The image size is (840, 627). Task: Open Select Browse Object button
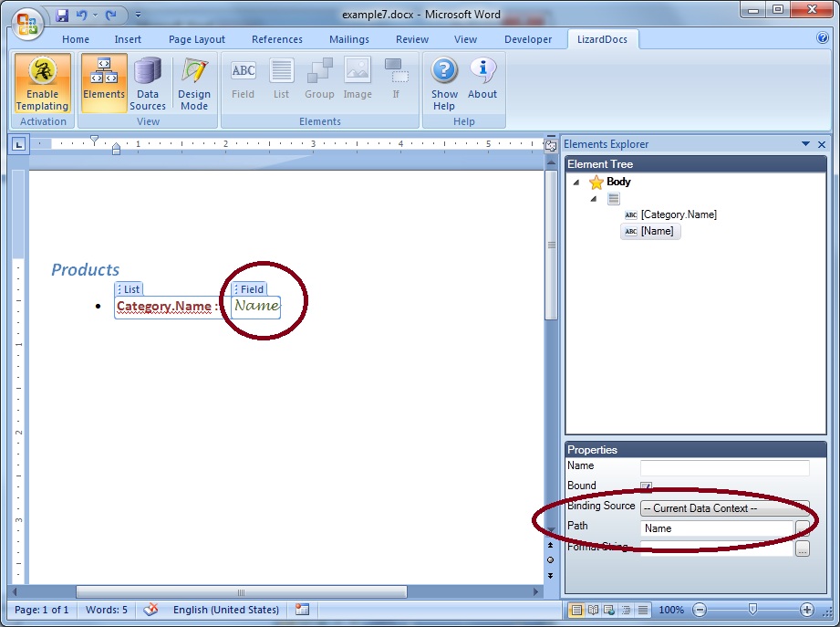tap(550, 560)
